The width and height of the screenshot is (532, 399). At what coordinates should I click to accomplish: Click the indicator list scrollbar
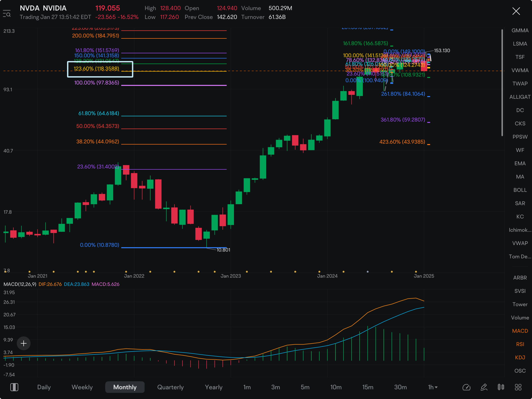502,83
